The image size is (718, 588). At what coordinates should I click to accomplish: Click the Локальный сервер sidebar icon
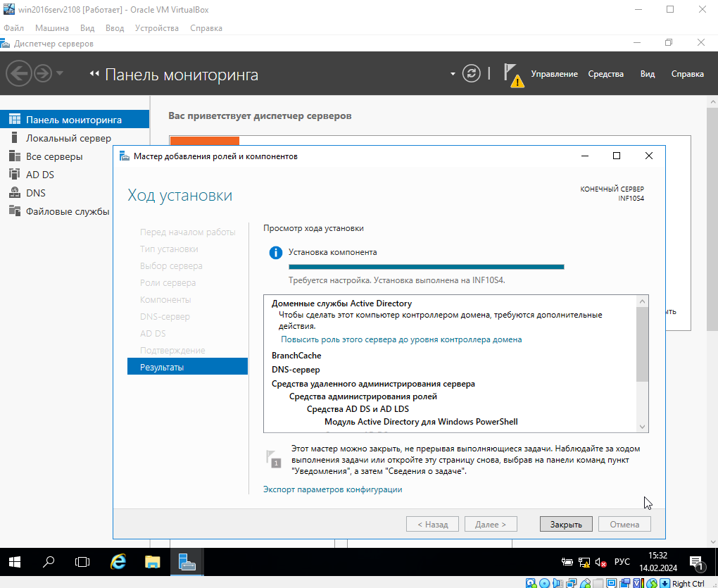pyautogui.click(x=15, y=137)
